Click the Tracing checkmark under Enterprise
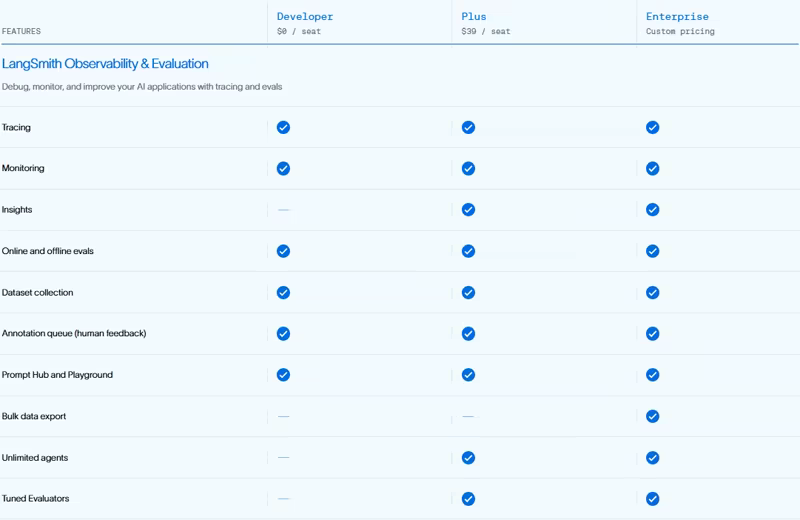Image resolution: width=800 pixels, height=520 pixels. [x=652, y=127]
